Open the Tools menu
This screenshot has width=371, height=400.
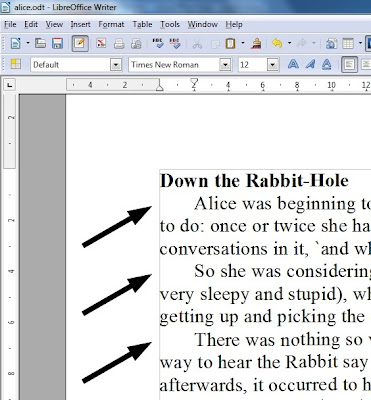170,24
